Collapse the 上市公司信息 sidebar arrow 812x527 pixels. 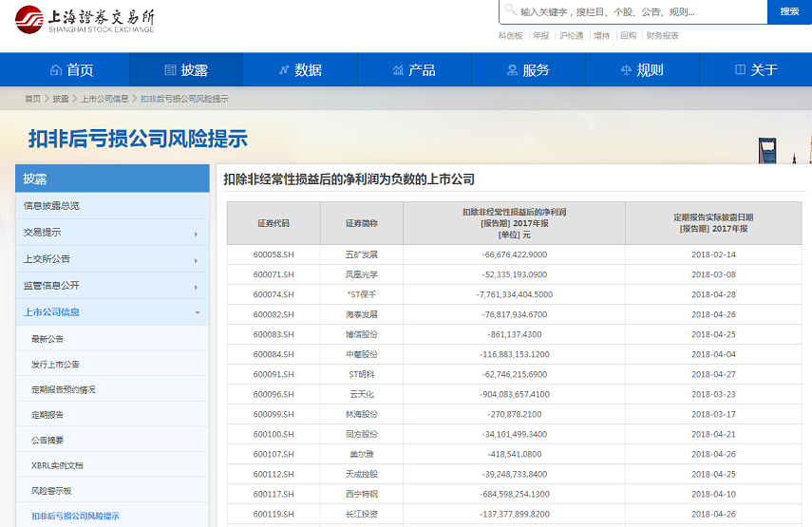[198, 312]
